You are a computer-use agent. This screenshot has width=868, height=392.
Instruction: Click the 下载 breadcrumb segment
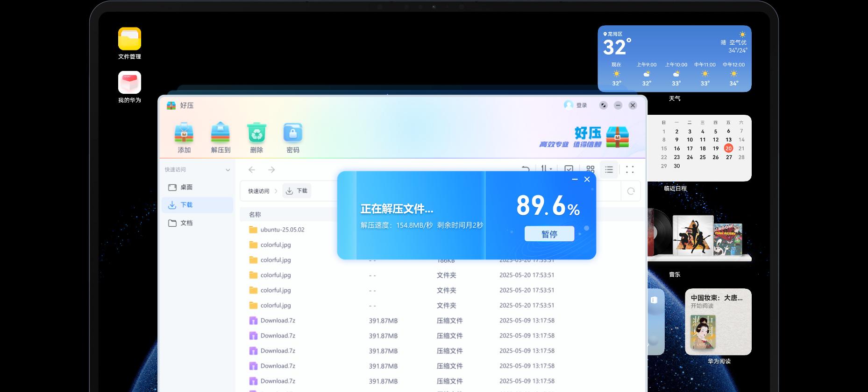tap(297, 191)
